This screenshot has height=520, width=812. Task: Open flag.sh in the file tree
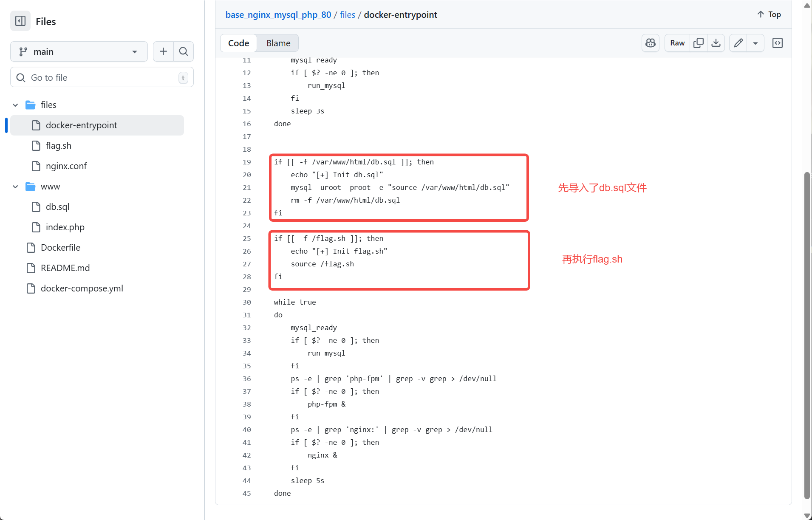click(x=59, y=146)
